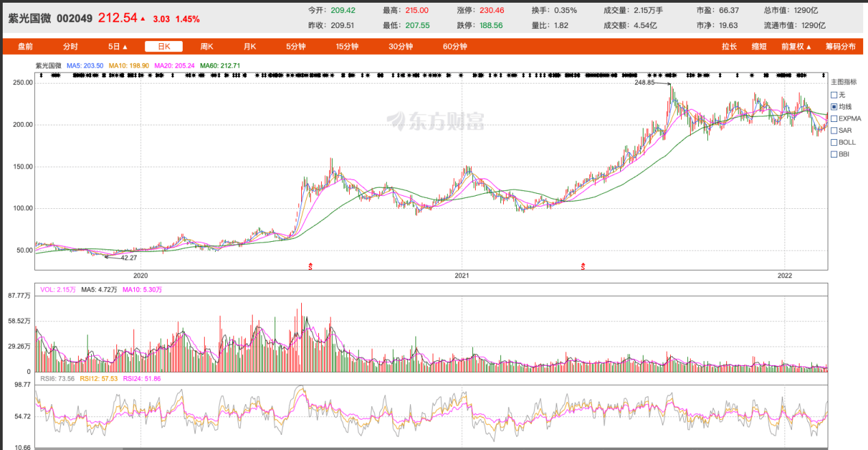
Task: Switch to the 分时 intraday tab
Action: pos(71,47)
